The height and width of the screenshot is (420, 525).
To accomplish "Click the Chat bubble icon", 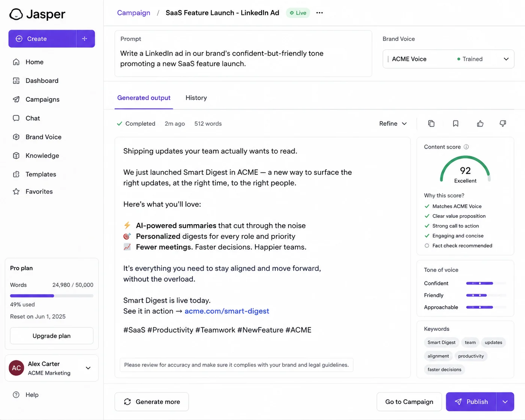I will [x=16, y=118].
